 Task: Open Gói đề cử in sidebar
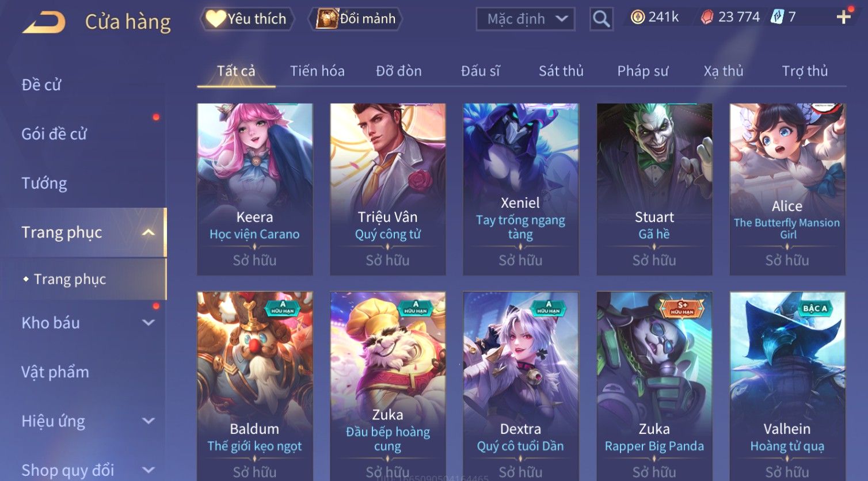coord(54,134)
